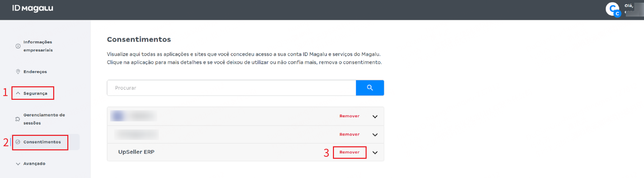Click the info icon beside Informações empresariais
Viewport: 644px width, 178px height.
pos(18,46)
